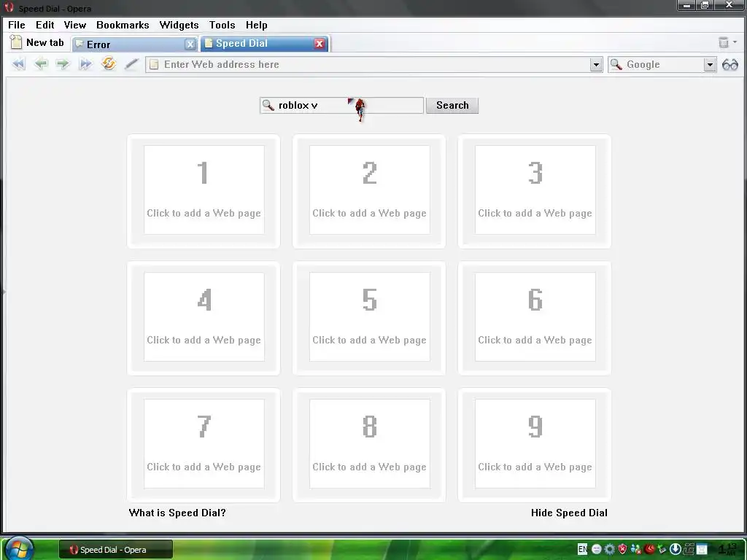Image resolution: width=747 pixels, height=560 pixels.
Task: Click the Google search magnifier icon
Action: [x=616, y=64]
